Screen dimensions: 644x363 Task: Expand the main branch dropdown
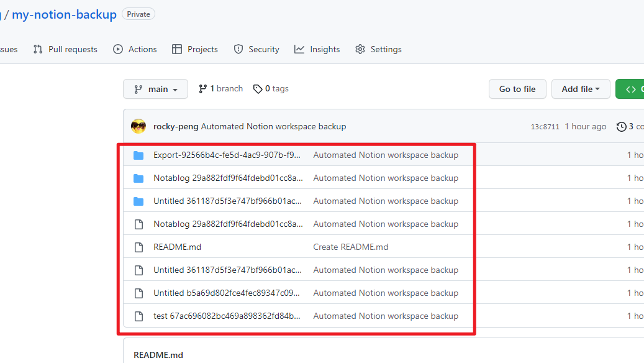[x=156, y=89]
